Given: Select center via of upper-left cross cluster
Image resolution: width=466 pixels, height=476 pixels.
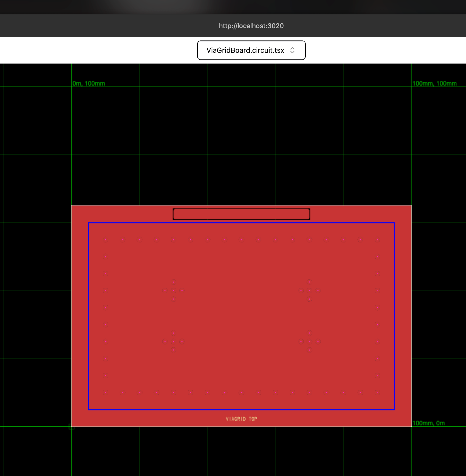Looking at the screenshot, I should tap(174, 291).
